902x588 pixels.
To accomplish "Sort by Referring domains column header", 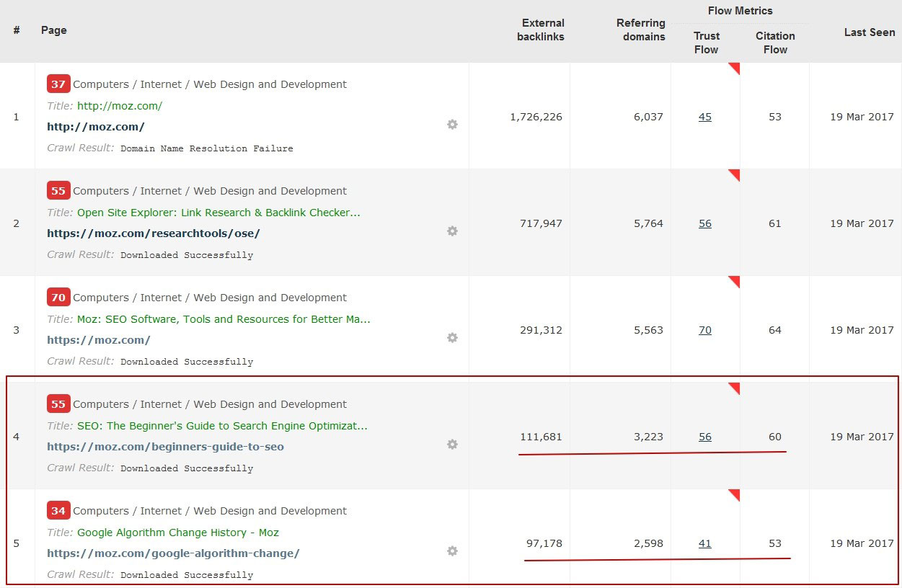I will (x=640, y=30).
